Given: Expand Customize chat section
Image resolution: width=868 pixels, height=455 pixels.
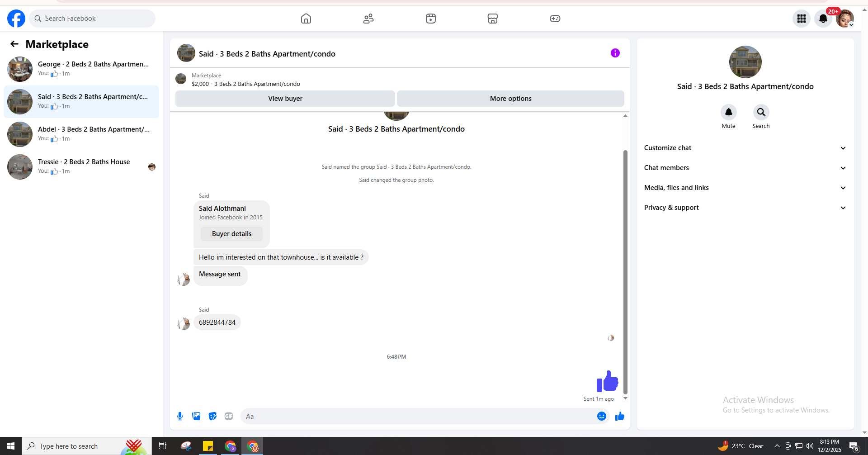Looking at the screenshot, I should [745, 148].
